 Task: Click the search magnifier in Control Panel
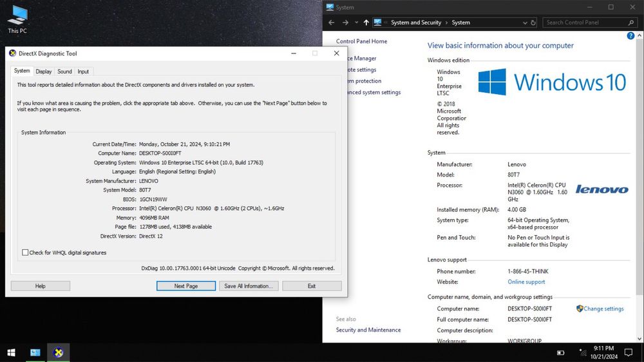tap(631, 23)
